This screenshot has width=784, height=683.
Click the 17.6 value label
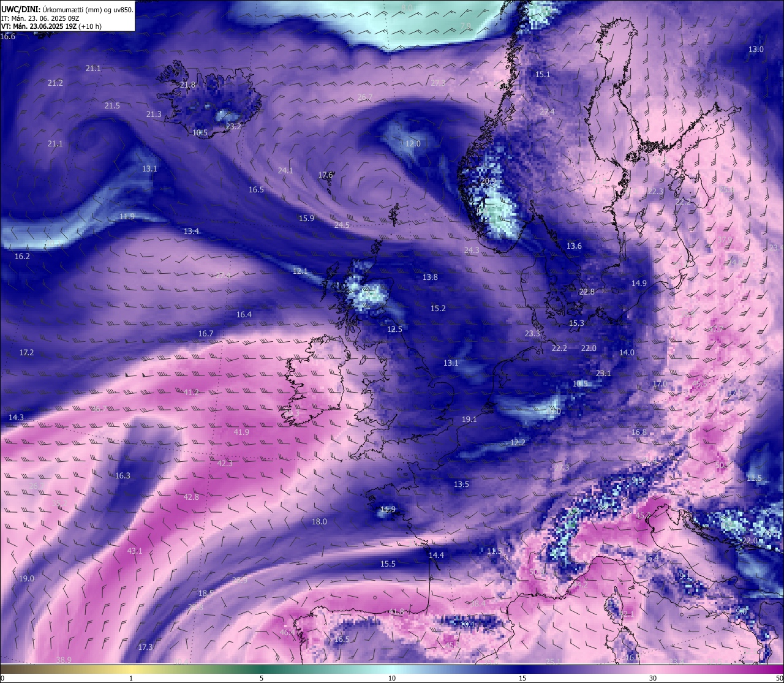point(325,175)
